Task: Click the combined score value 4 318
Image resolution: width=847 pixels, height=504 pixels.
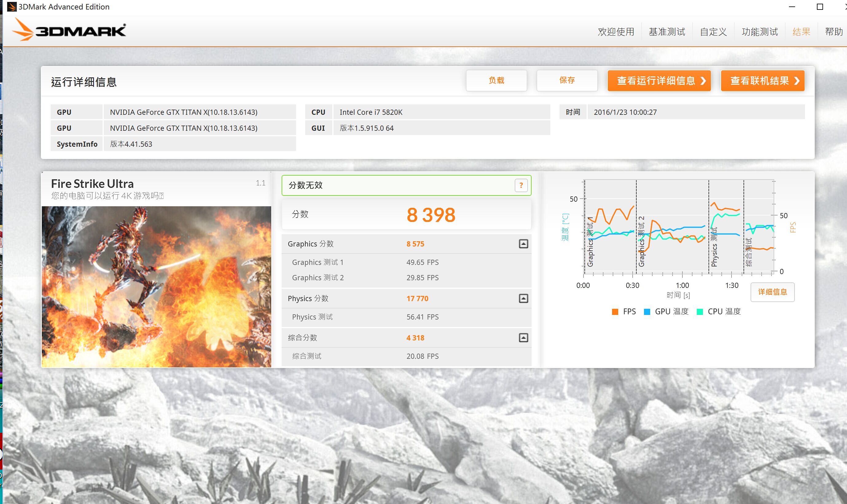Action: tap(415, 338)
